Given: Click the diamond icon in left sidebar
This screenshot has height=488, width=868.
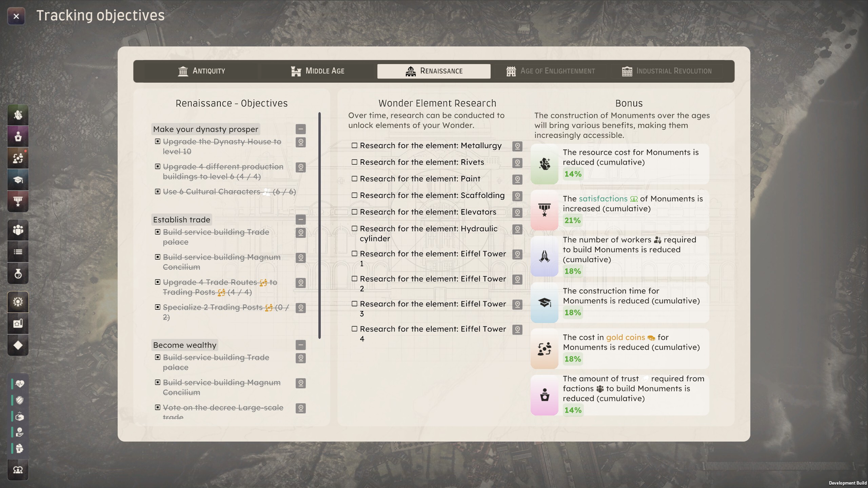Looking at the screenshot, I should tap(18, 345).
